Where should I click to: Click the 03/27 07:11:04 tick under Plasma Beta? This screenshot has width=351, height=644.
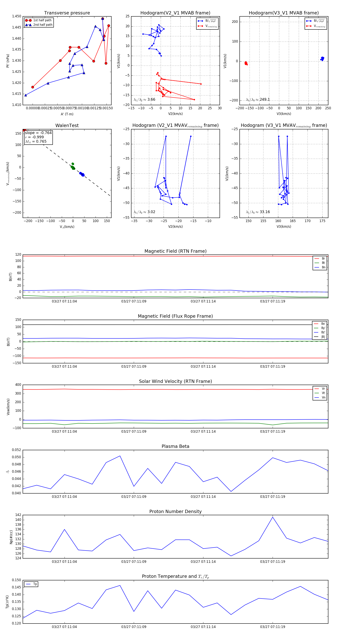tap(65, 496)
